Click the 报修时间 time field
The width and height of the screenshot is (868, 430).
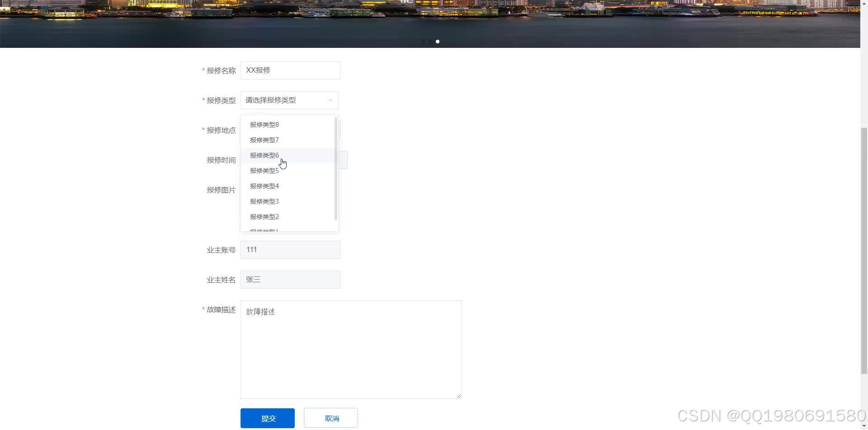tap(343, 159)
